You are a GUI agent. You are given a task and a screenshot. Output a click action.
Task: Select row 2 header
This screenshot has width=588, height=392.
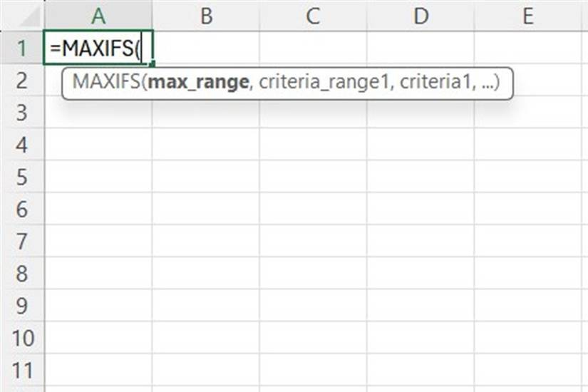click(x=22, y=80)
